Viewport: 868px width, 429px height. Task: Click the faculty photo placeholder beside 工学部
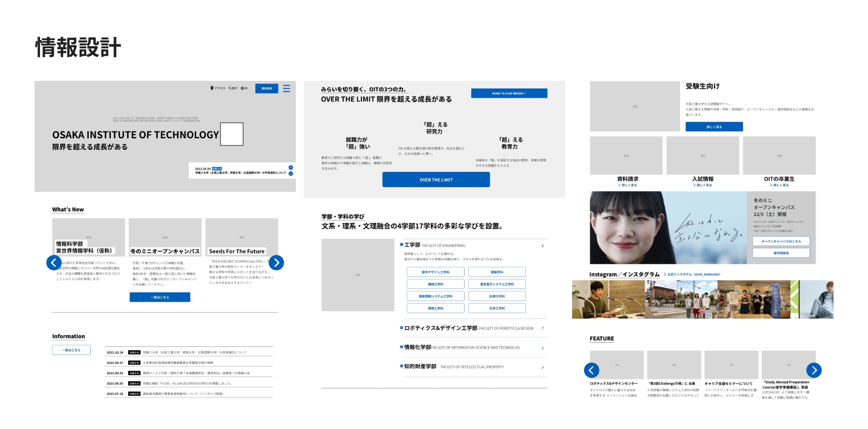click(x=358, y=275)
